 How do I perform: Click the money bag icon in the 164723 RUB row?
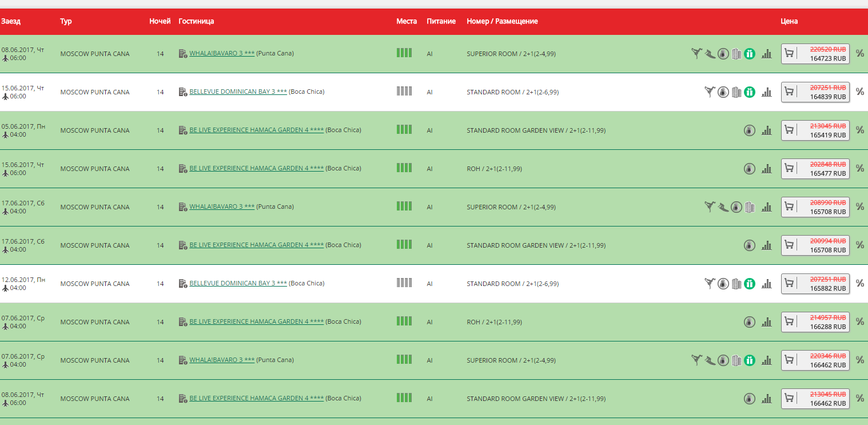point(723,54)
